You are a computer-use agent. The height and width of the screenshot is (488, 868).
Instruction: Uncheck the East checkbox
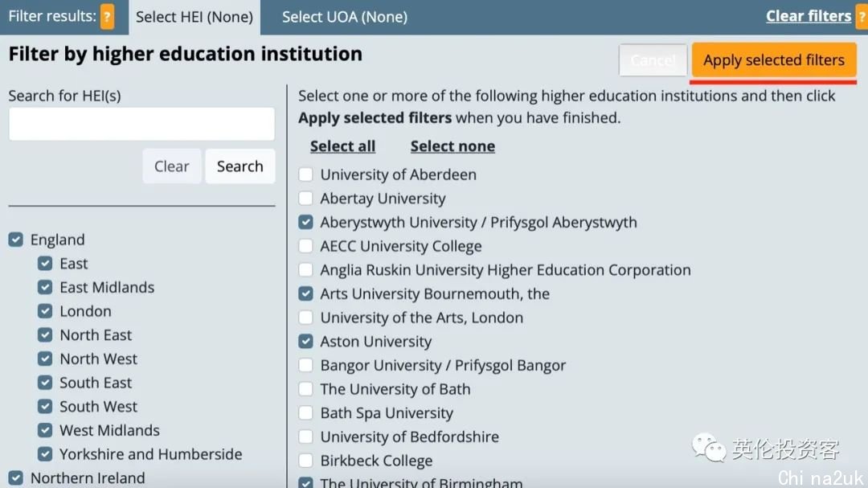coord(45,263)
